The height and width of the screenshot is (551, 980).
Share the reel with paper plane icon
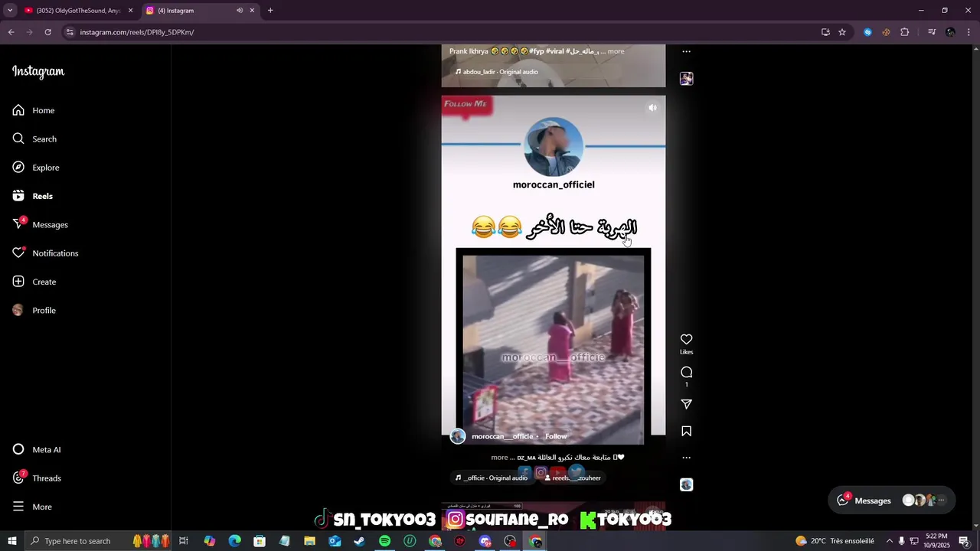click(x=687, y=404)
